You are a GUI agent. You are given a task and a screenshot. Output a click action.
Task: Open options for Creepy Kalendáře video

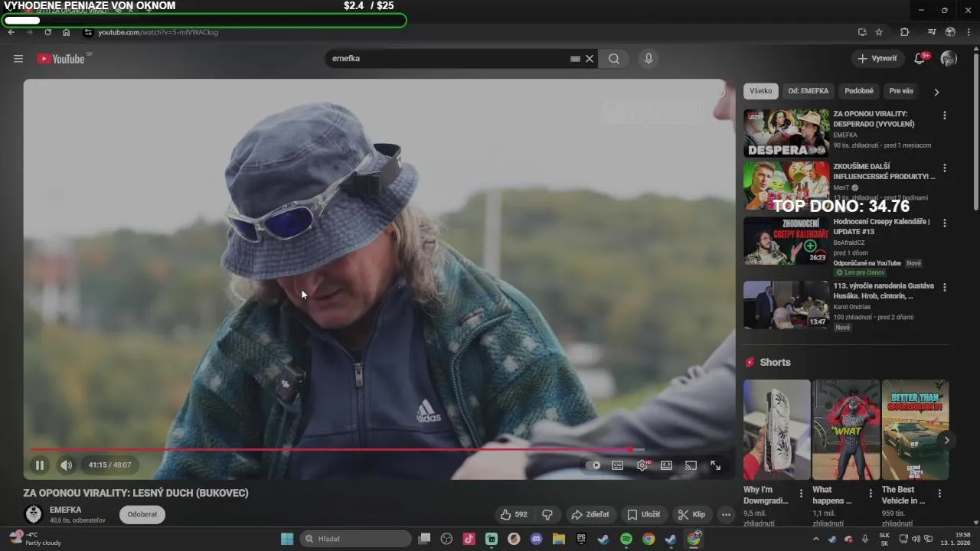point(945,223)
